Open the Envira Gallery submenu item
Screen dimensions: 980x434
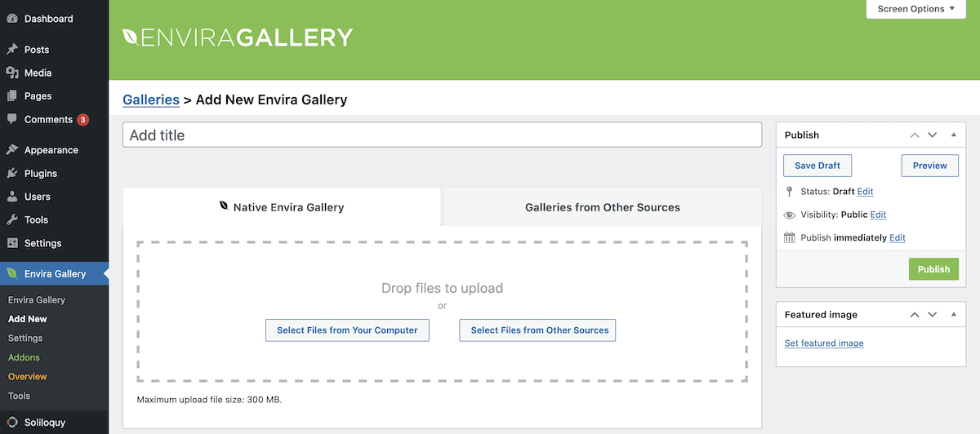37,300
